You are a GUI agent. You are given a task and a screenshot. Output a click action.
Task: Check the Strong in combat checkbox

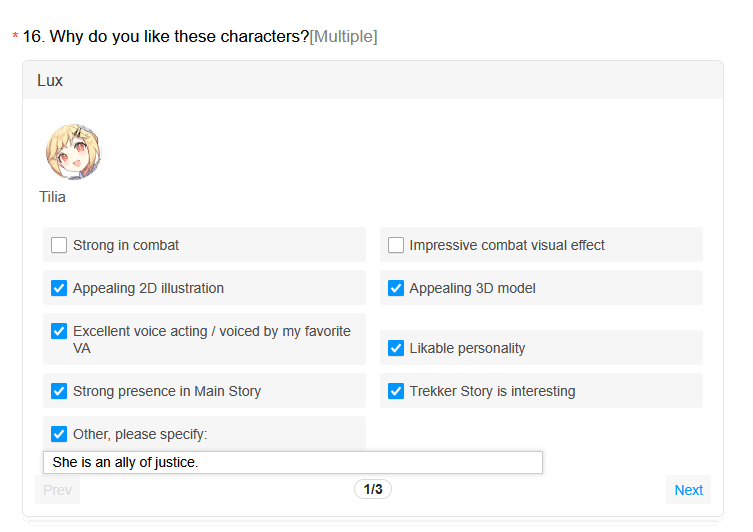pyautogui.click(x=59, y=245)
